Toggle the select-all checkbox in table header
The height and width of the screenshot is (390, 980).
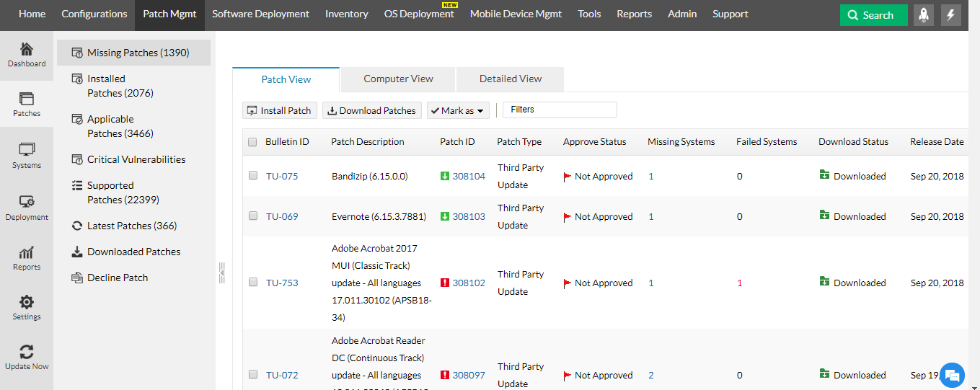coord(252,142)
